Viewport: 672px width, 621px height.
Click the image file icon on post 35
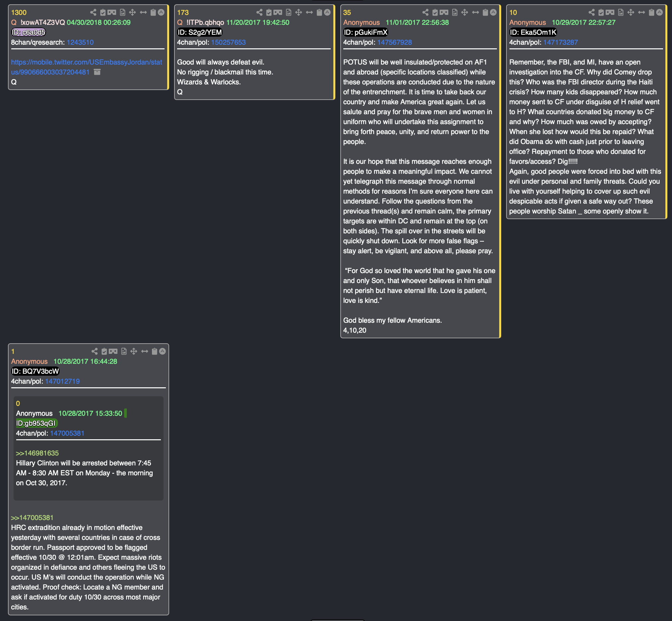coord(455,13)
